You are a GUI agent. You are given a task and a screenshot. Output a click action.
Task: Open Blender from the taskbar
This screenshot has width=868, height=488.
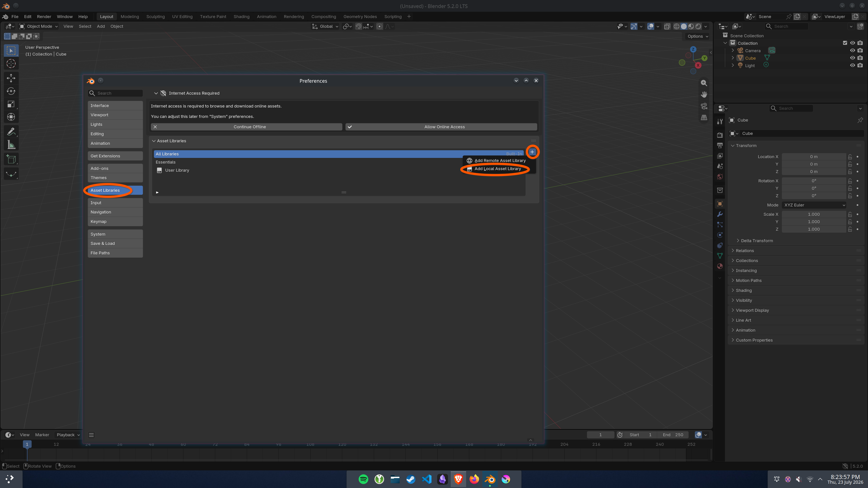pos(490,479)
